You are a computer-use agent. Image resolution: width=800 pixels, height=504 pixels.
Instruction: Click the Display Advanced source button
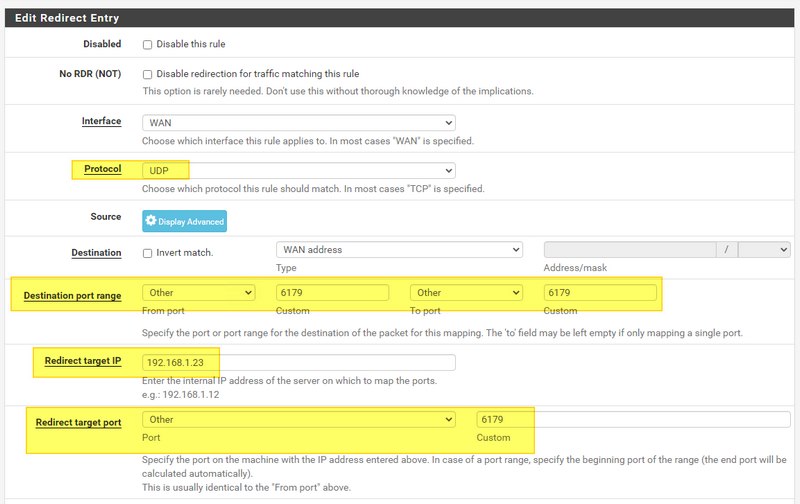(184, 221)
